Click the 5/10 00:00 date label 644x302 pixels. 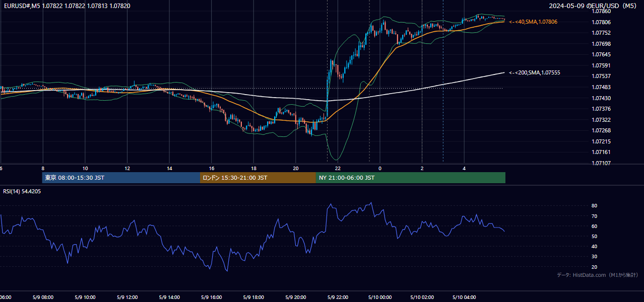pyautogui.click(x=380, y=297)
